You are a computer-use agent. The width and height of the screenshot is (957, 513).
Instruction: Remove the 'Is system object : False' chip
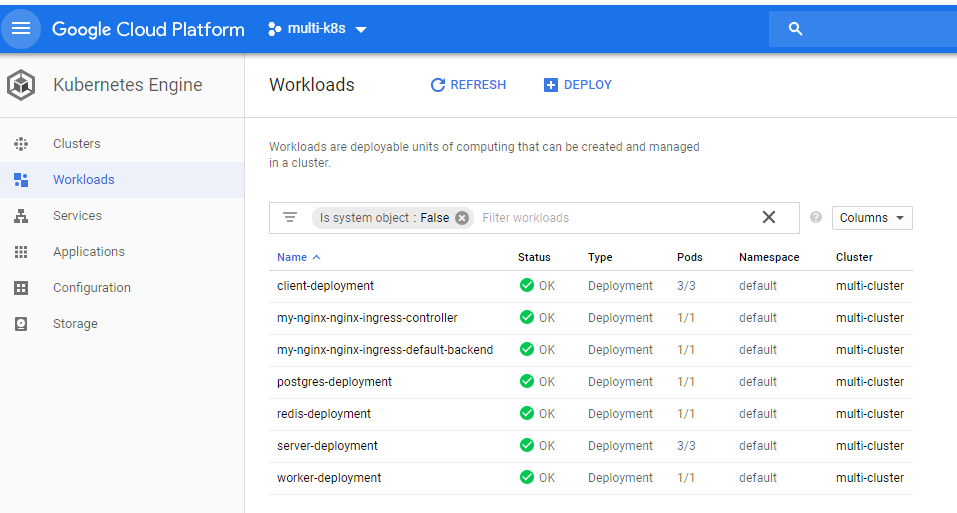point(462,218)
